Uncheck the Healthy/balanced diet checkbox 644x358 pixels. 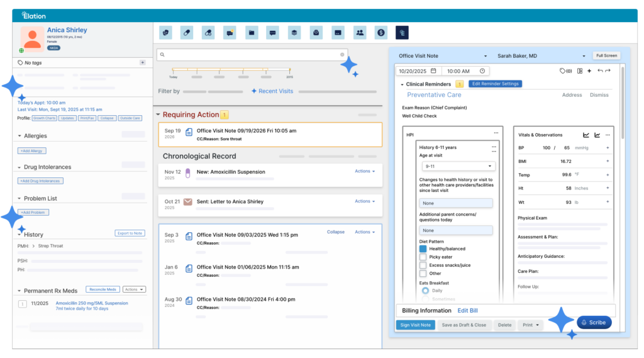423,249
